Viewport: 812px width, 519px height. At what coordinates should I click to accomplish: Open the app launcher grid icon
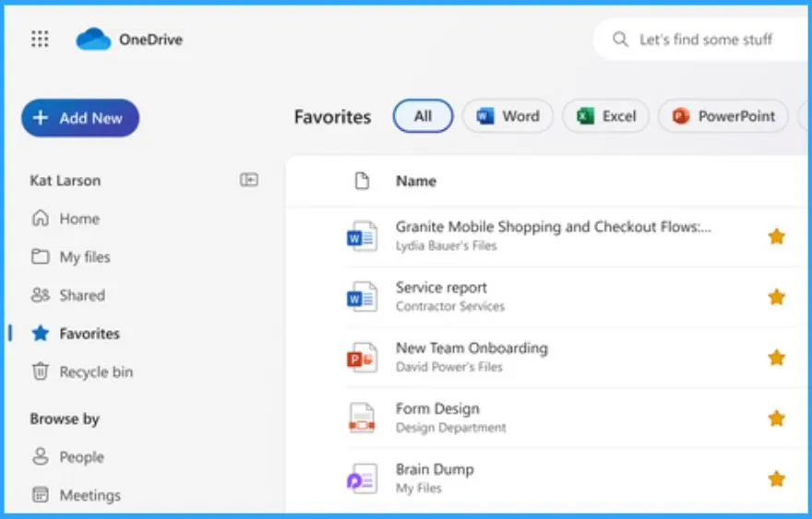(40, 39)
